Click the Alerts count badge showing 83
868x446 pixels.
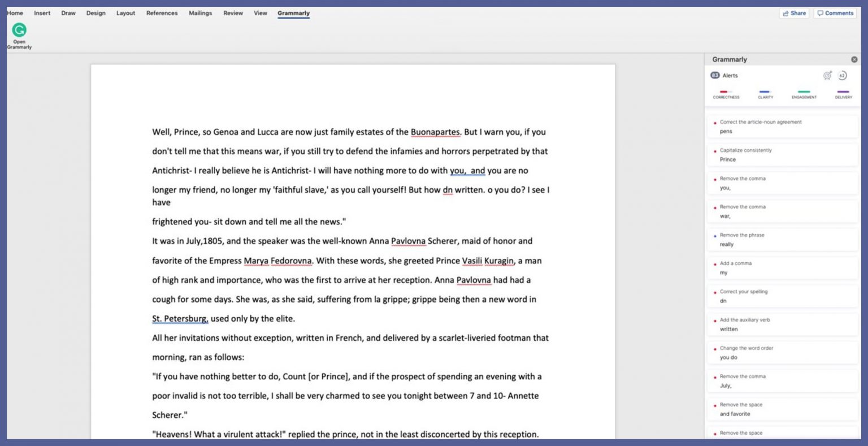[714, 75]
